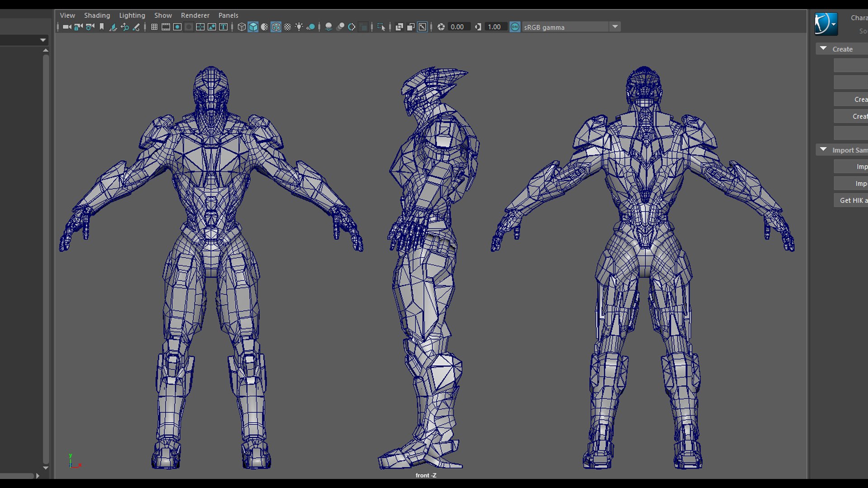Screen dimensions: 868x488
Task: Collapse the Create section
Action: click(x=823, y=48)
